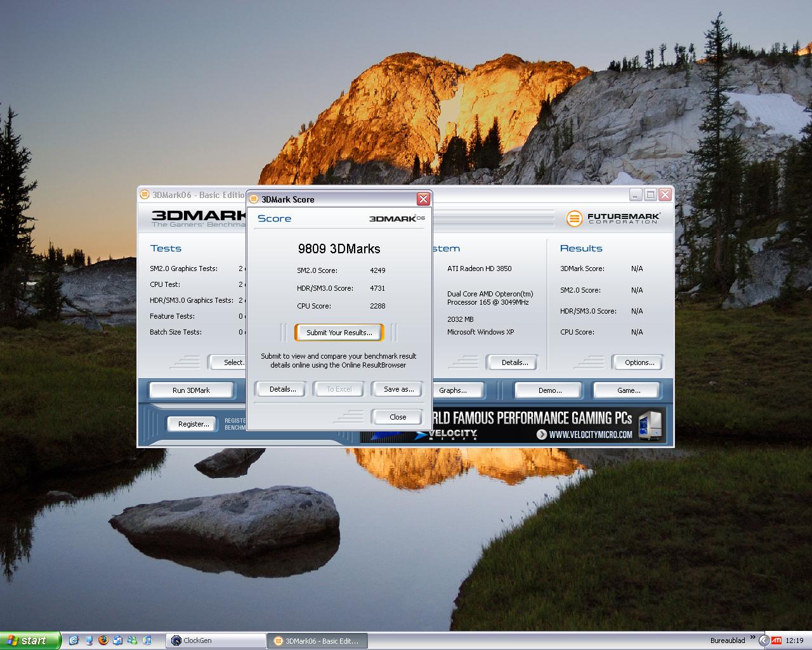Click the ATI Radeon HD 3850 text
This screenshot has width=812, height=650.
pyautogui.click(x=479, y=269)
